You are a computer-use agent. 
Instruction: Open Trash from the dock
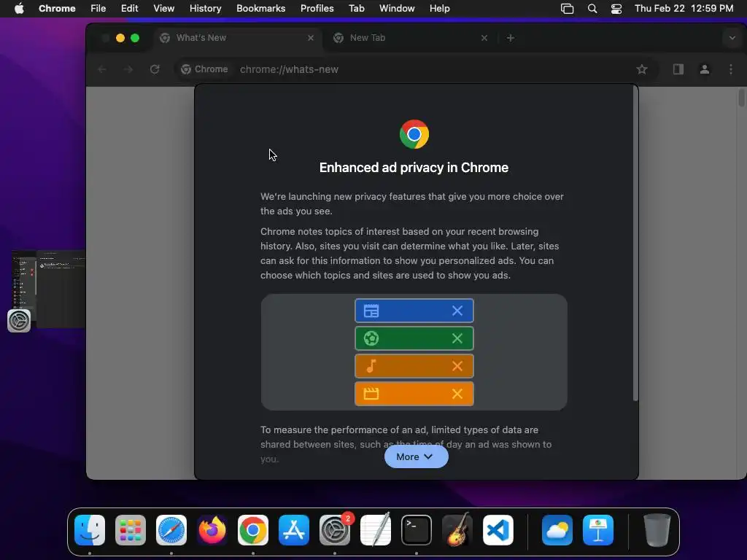click(657, 530)
